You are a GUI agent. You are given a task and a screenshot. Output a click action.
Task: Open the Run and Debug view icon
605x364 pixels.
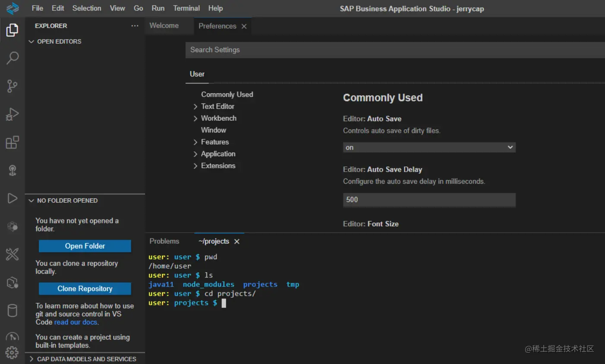click(x=12, y=114)
